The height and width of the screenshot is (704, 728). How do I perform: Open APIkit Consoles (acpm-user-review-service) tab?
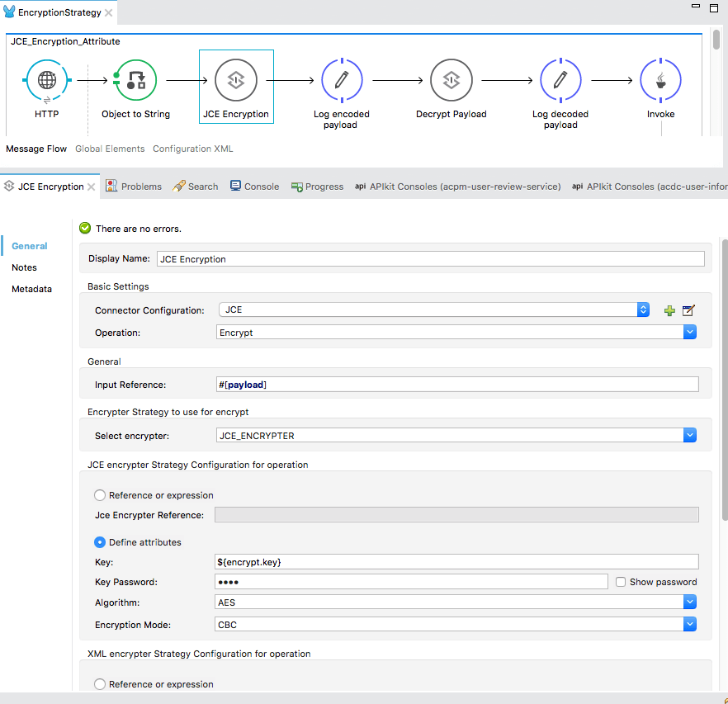click(x=458, y=187)
